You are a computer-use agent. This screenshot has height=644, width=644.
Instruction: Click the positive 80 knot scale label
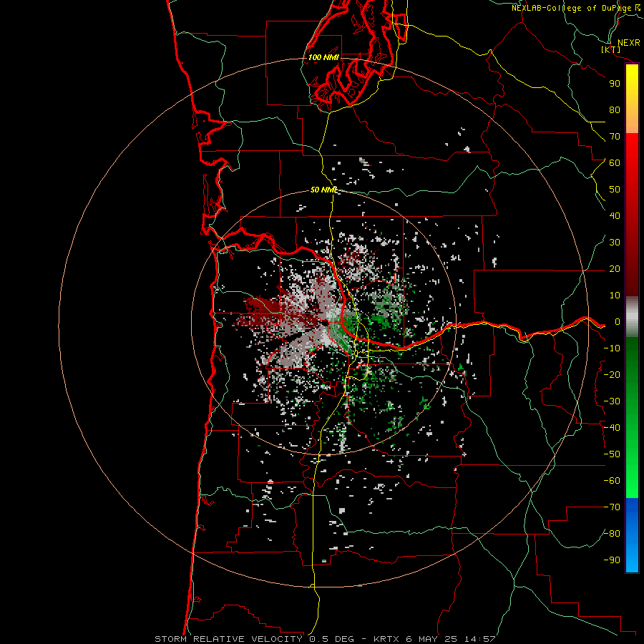615,110
